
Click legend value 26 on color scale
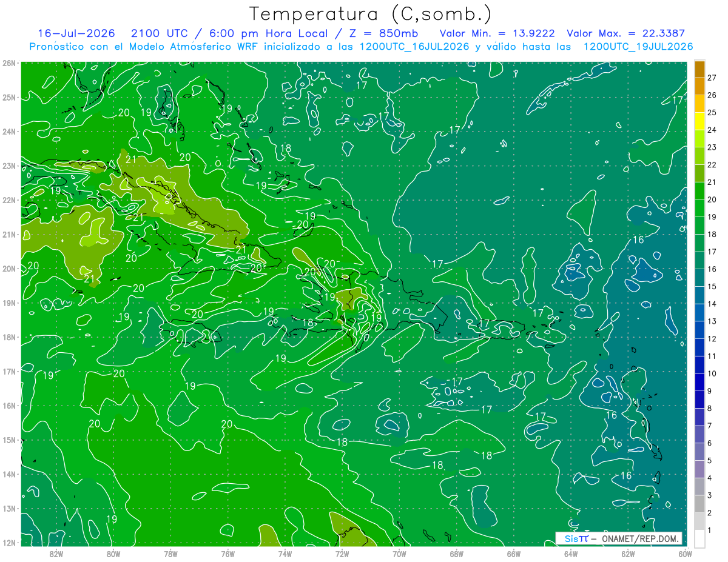(x=712, y=95)
